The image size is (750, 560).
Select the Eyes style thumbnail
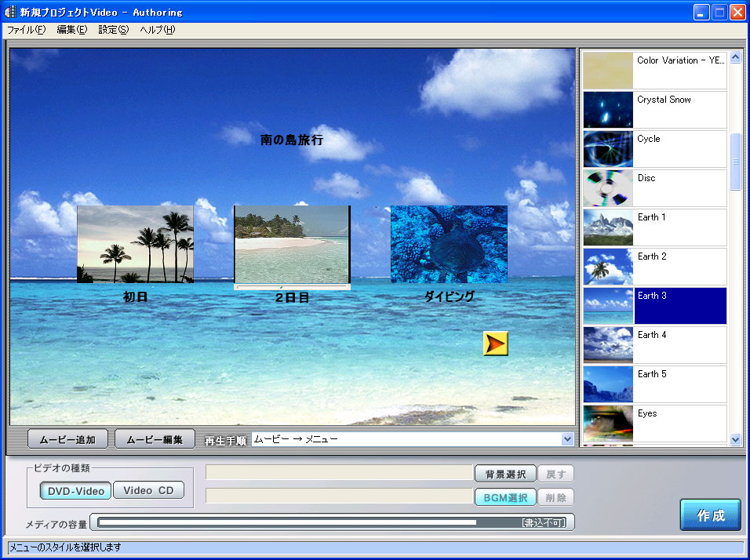[x=608, y=424]
